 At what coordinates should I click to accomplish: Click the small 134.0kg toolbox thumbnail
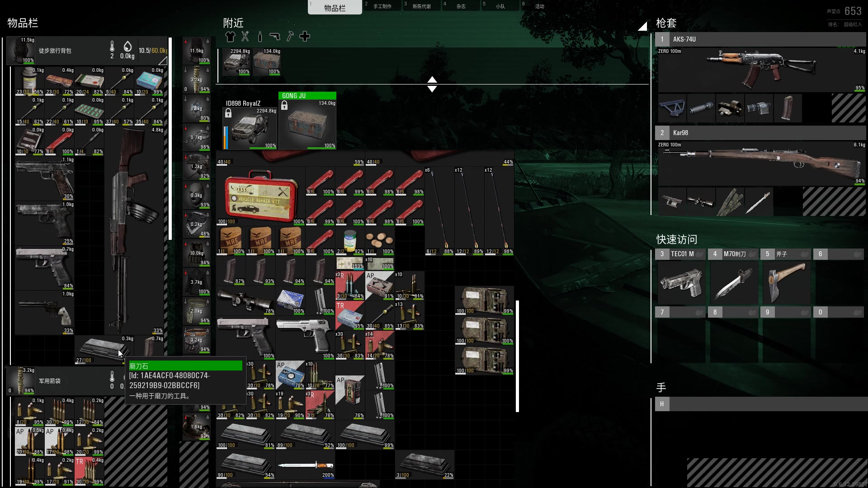pos(267,61)
